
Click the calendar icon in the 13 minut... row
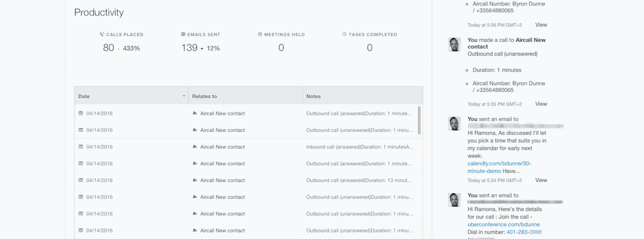coord(81,180)
